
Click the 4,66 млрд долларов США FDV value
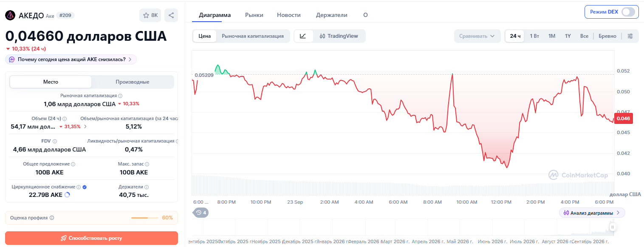click(49, 149)
